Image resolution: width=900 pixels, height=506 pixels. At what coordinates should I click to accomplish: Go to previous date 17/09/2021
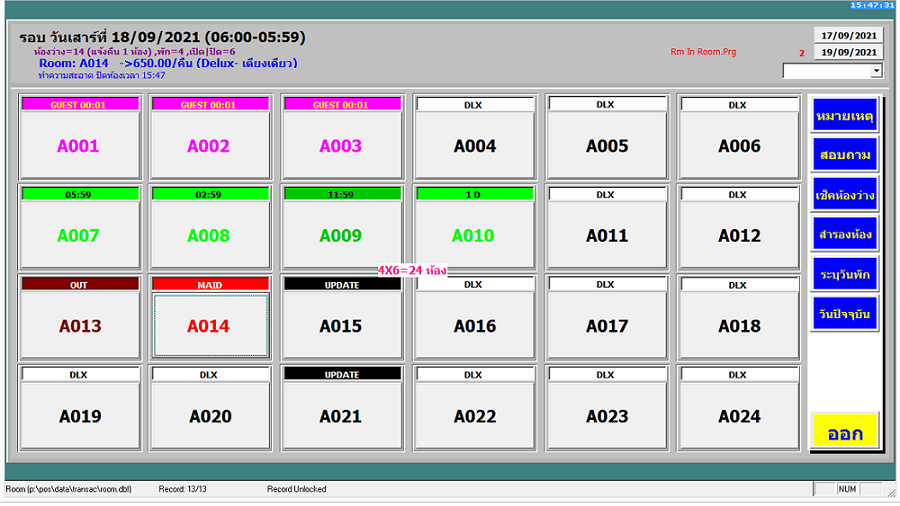[x=848, y=35]
